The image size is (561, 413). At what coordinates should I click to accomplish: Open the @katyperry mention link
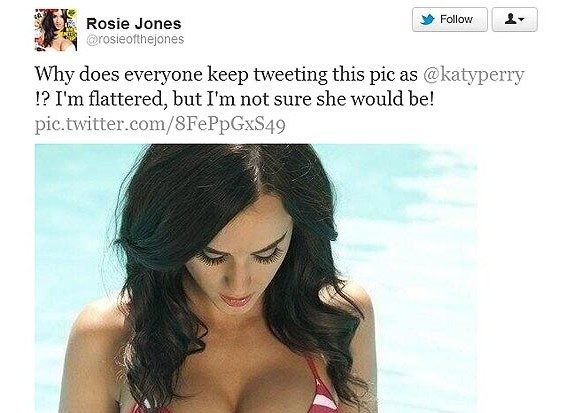tap(474, 74)
